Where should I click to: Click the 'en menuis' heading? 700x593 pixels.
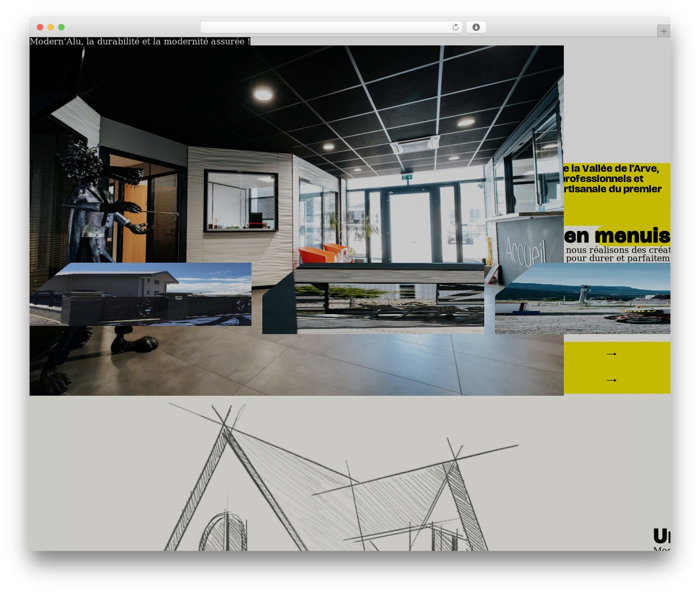tap(617, 236)
